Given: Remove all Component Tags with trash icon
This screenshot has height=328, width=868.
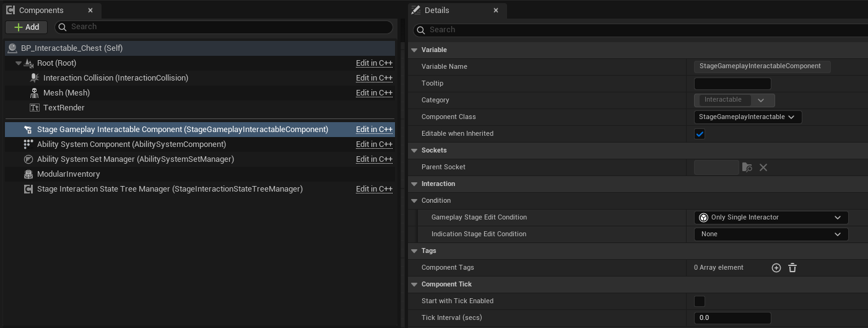Looking at the screenshot, I should point(792,268).
